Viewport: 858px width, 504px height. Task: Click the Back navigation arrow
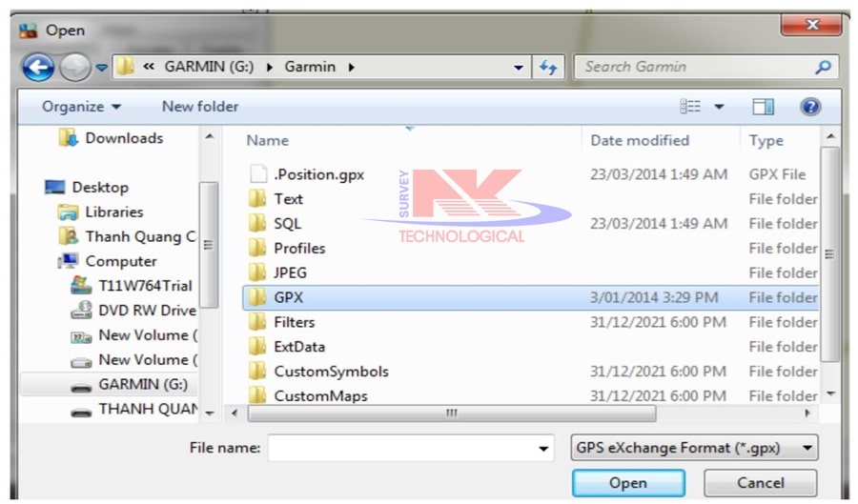click(x=38, y=68)
